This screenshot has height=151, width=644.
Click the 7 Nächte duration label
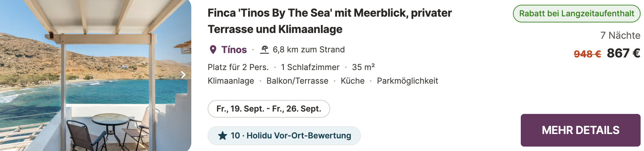coord(620,35)
